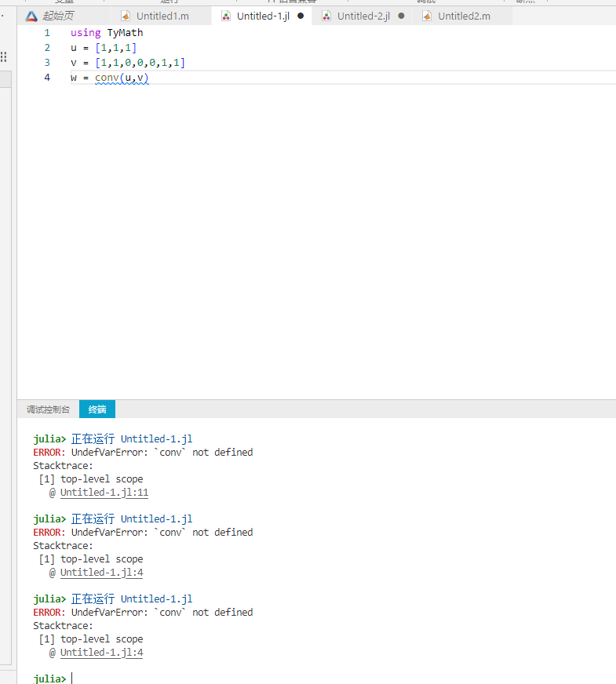The height and width of the screenshot is (684, 616).
Task: Click the 'v = [1,1,0,0,0,1,1]' line
Action: coord(128,63)
